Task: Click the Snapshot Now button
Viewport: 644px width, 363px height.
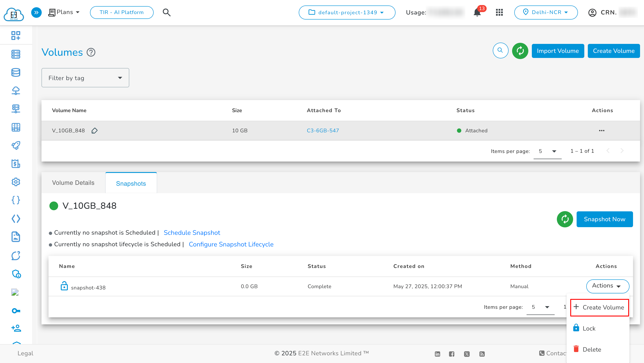Action: coord(604,219)
